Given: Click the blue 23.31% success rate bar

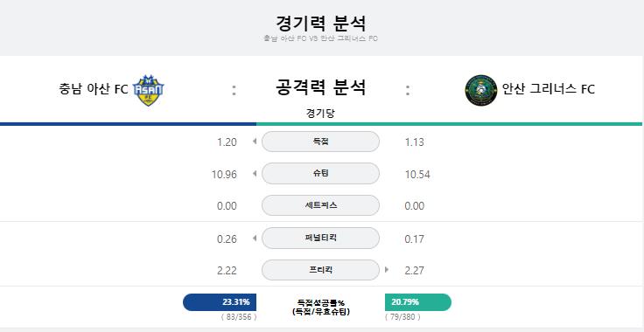Looking at the screenshot, I should 220,302.
